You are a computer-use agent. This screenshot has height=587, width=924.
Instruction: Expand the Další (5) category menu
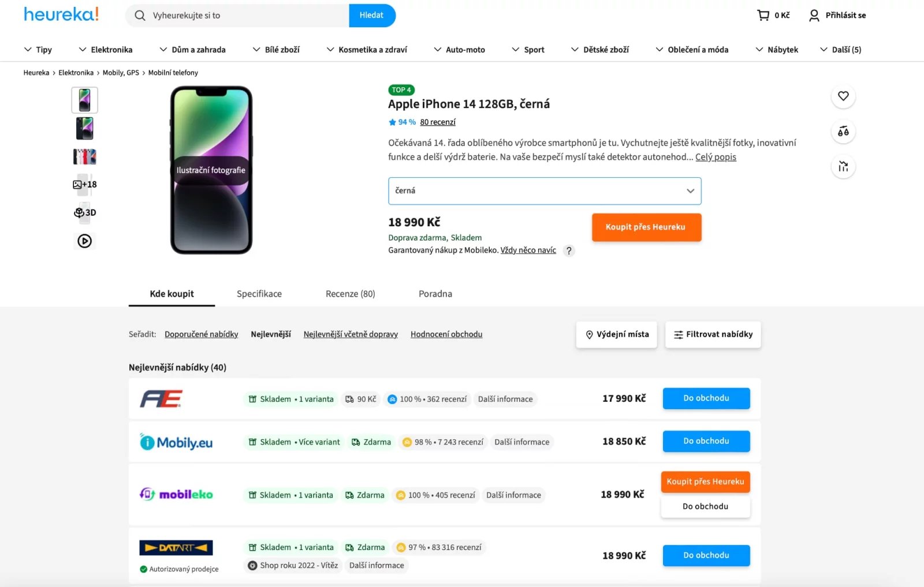pyautogui.click(x=840, y=50)
